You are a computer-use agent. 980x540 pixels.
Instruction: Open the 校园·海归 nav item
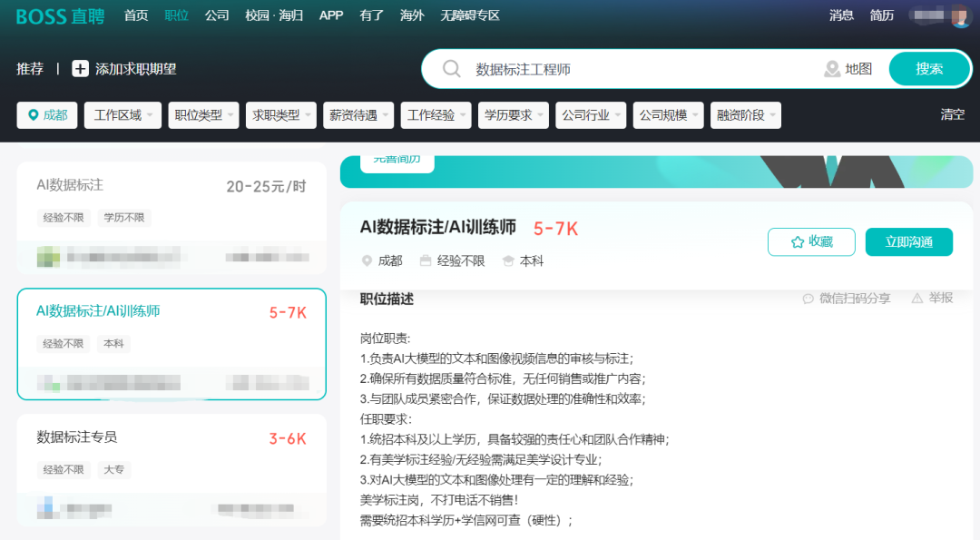click(274, 15)
